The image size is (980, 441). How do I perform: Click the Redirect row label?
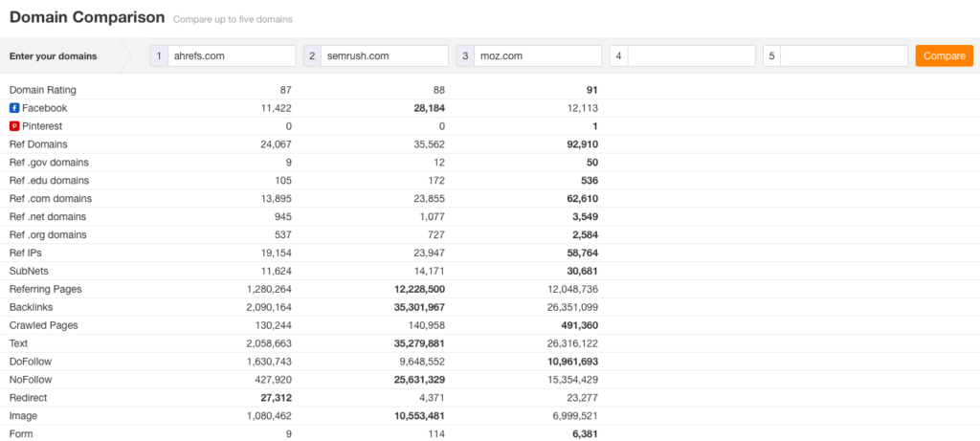click(28, 398)
